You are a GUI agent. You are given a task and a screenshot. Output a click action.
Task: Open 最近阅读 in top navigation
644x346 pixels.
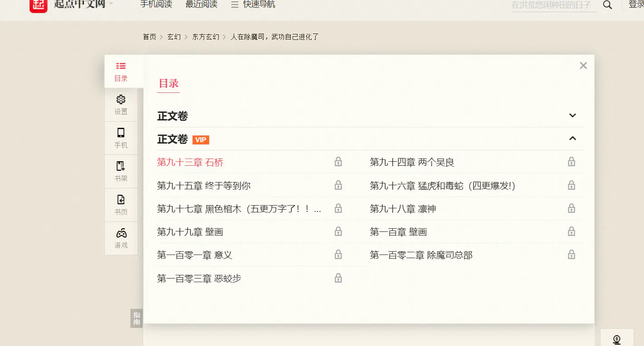[x=202, y=5]
